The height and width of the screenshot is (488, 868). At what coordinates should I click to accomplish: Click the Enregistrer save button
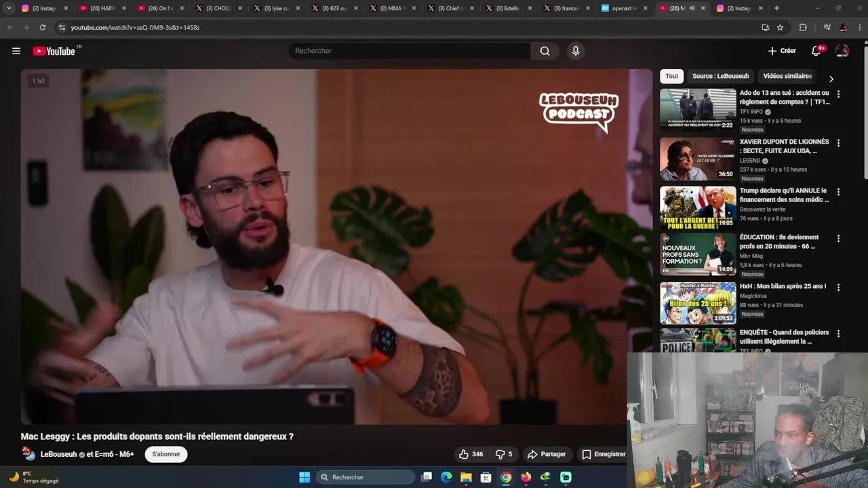603,454
